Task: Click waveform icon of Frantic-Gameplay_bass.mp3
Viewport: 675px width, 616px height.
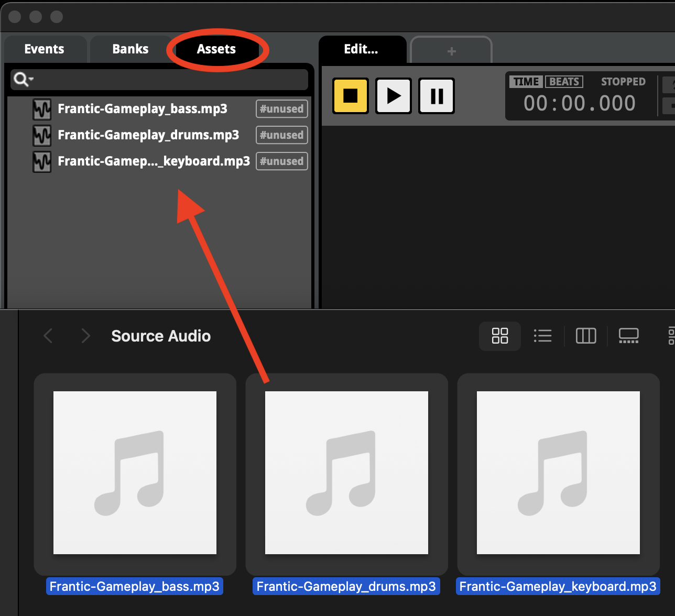Action: 42,109
